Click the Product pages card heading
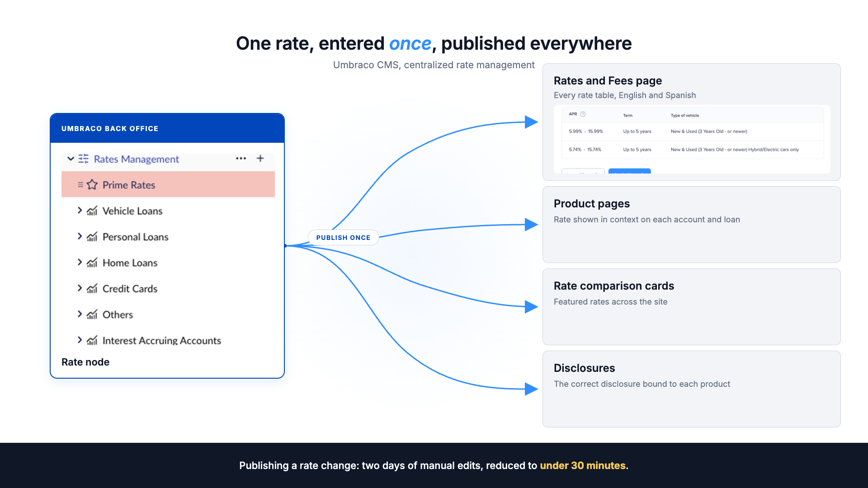868x488 pixels. point(592,203)
